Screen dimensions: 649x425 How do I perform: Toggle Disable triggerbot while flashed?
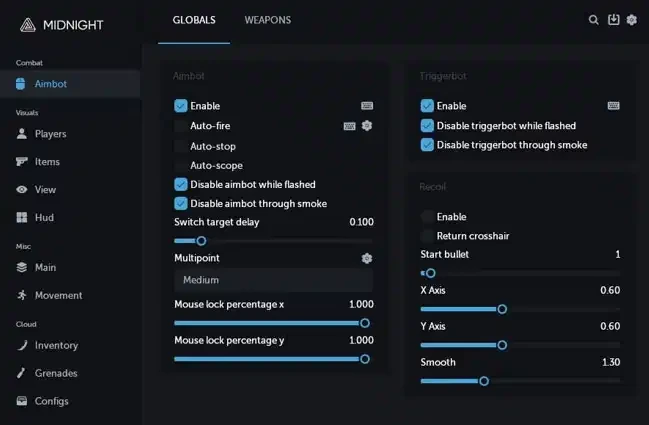[427, 125]
